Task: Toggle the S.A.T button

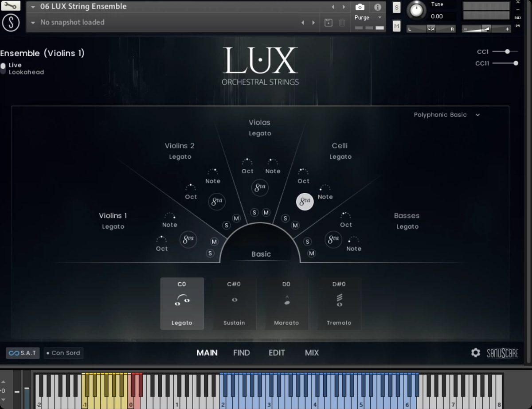Action: point(23,353)
